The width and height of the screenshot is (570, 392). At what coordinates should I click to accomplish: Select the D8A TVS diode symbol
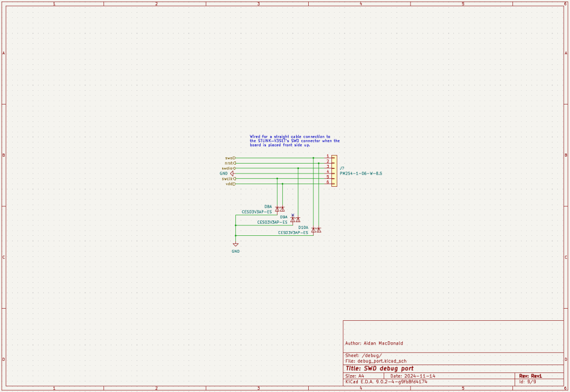(280, 209)
